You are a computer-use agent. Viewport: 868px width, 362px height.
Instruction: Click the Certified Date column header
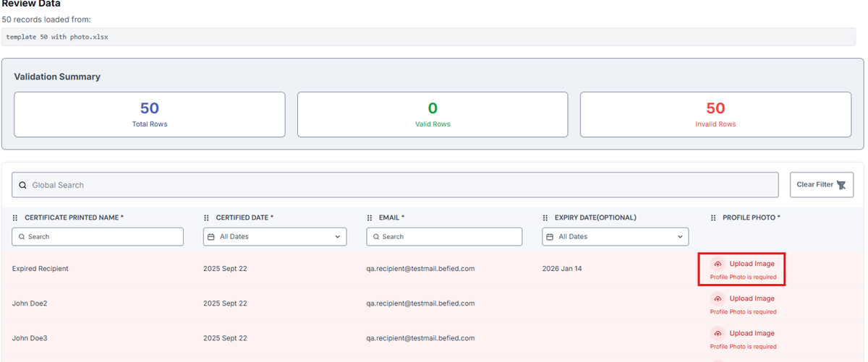[244, 217]
